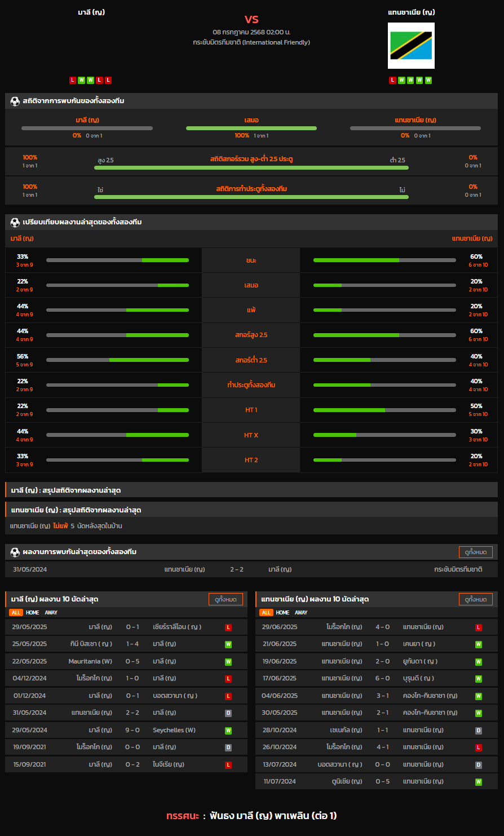Click 'International Friendly' competition label under VS

(251, 42)
